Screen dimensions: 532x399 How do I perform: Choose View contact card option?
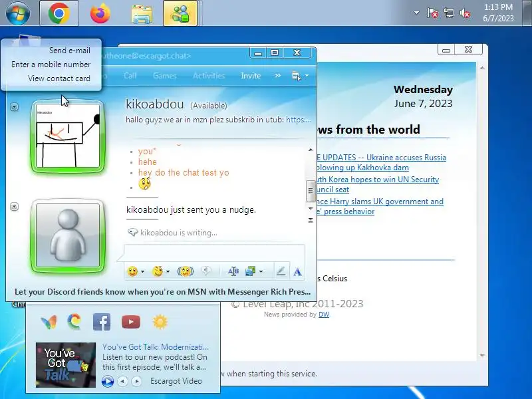(x=59, y=78)
